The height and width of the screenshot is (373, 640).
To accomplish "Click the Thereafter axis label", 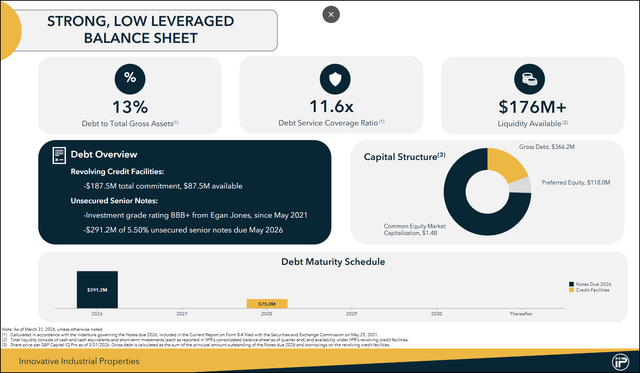I will (521, 314).
